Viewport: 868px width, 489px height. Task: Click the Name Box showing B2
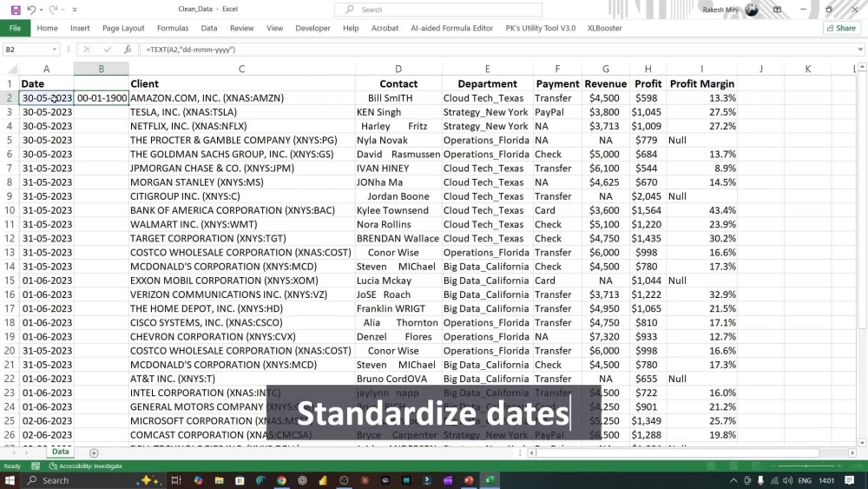pos(27,50)
